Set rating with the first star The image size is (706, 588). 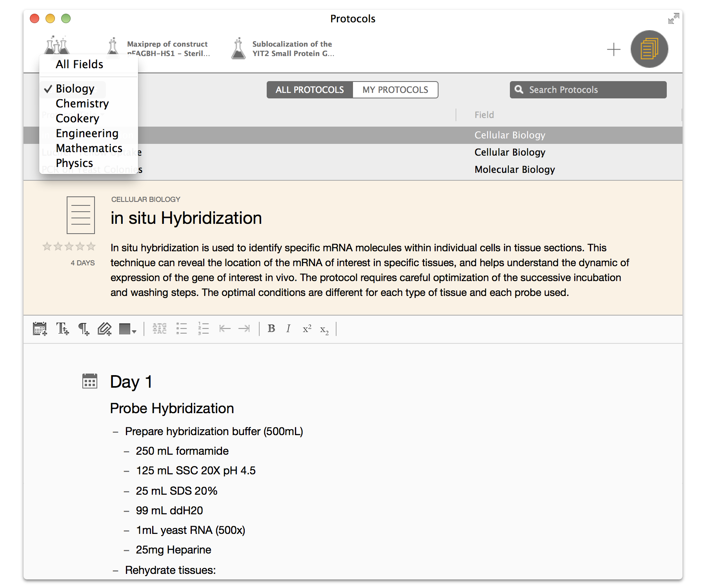tap(47, 246)
